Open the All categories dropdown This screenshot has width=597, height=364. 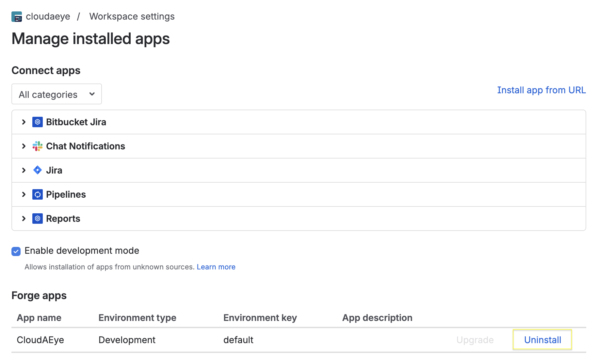pyautogui.click(x=56, y=94)
